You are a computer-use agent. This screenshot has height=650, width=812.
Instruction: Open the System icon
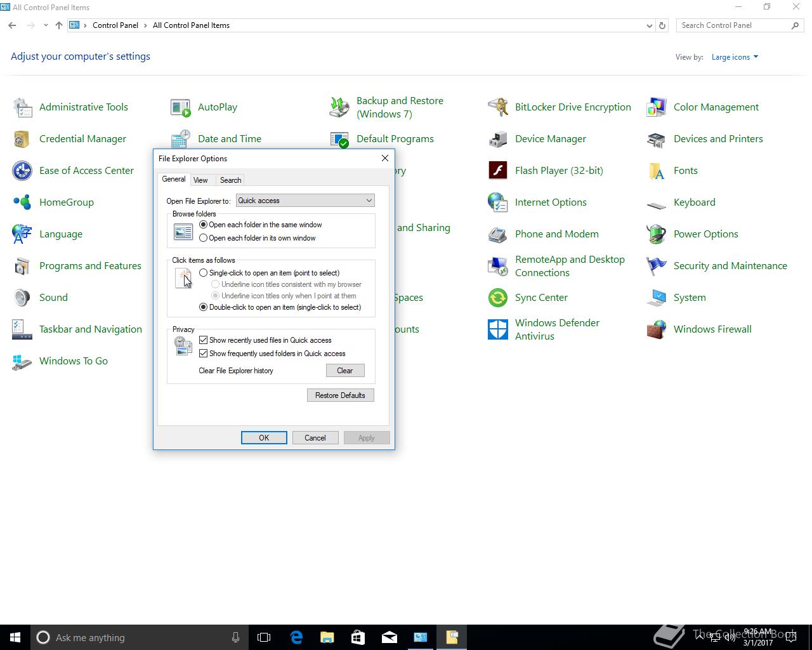point(657,298)
